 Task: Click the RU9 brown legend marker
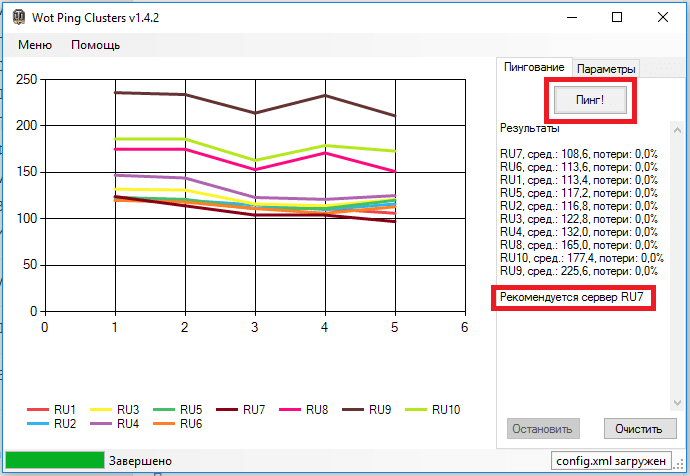click(353, 410)
